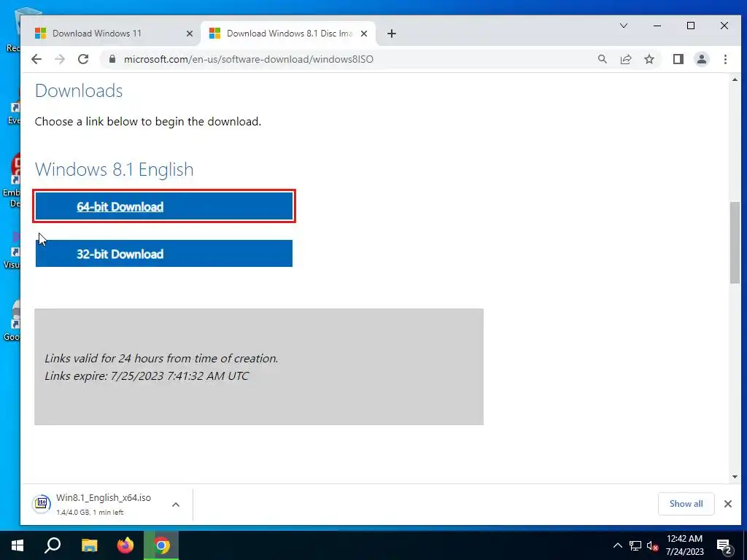Image resolution: width=747 pixels, height=560 pixels.
Task: Click the Downloads heading text
Action: (x=79, y=90)
